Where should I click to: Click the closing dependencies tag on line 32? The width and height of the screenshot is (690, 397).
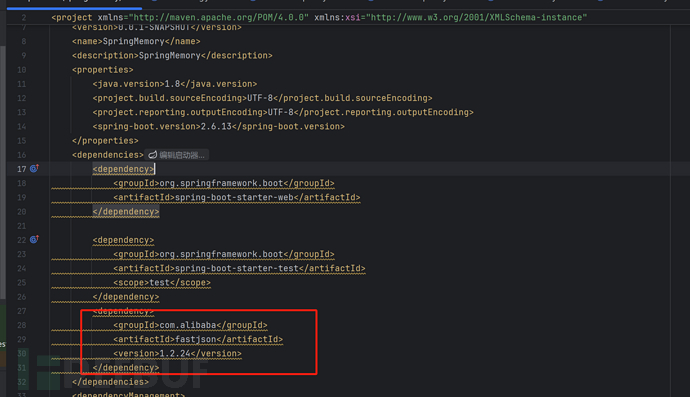pos(110,382)
